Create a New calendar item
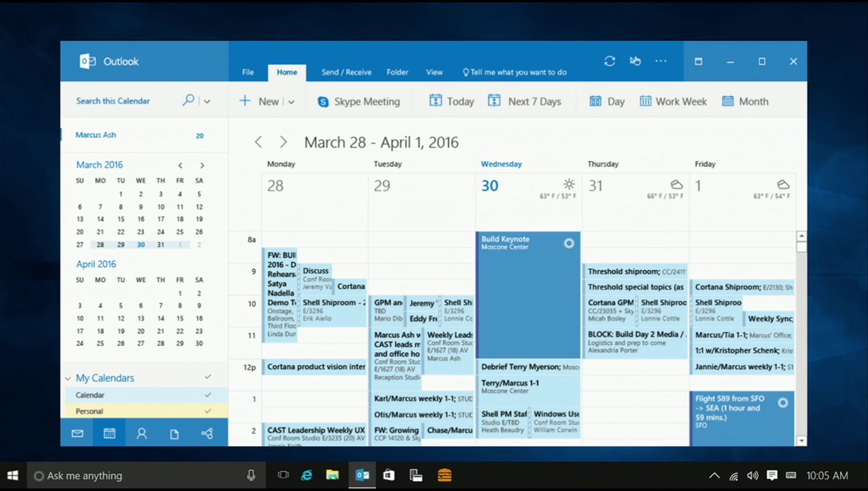 [x=259, y=101]
